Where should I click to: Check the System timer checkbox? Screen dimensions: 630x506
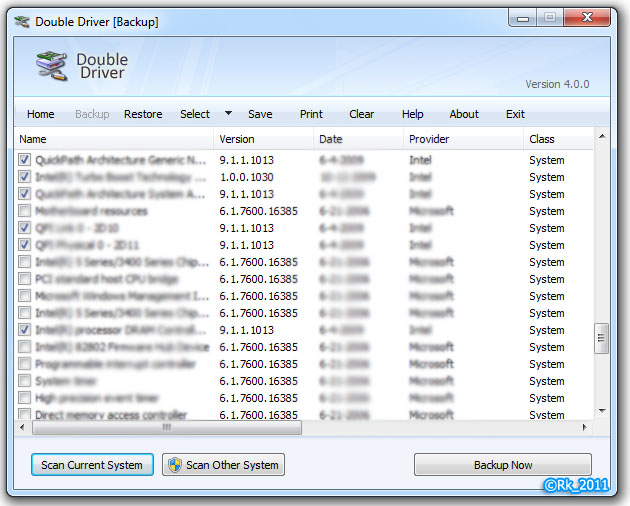point(24,381)
